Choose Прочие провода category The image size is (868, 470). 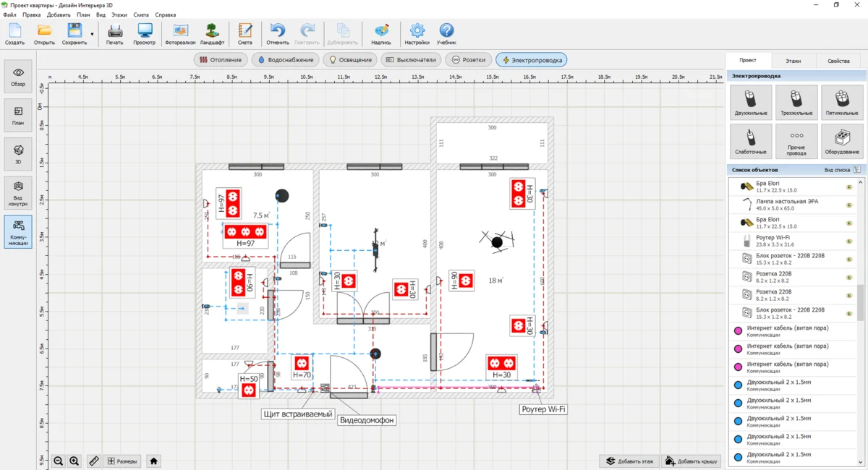point(796,141)
